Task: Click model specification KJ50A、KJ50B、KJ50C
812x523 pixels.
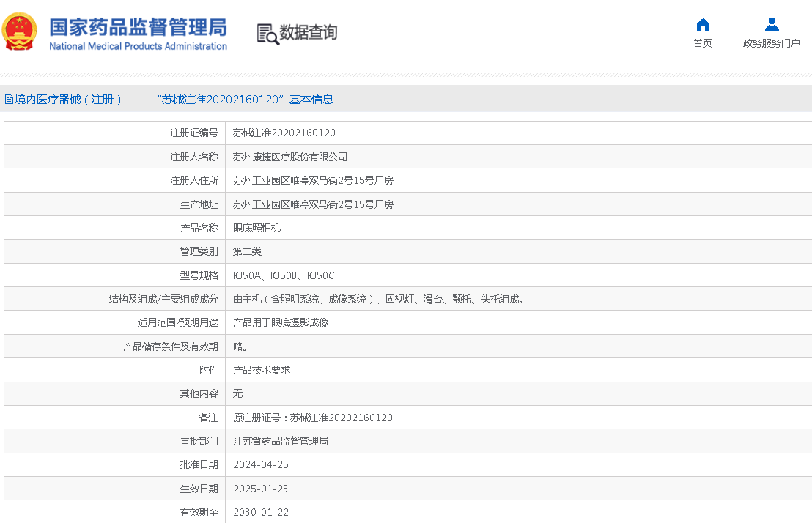Action: (283, 275)
